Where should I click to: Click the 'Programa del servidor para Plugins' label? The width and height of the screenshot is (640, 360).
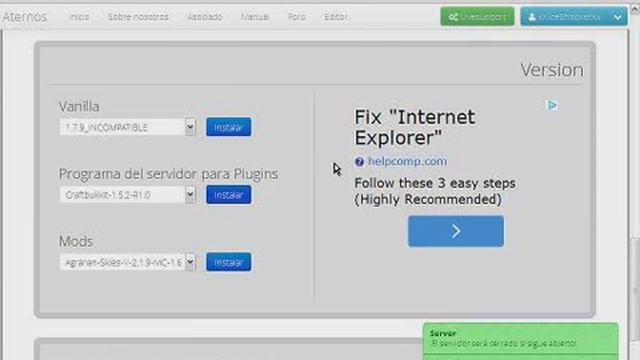click(168, 174)
